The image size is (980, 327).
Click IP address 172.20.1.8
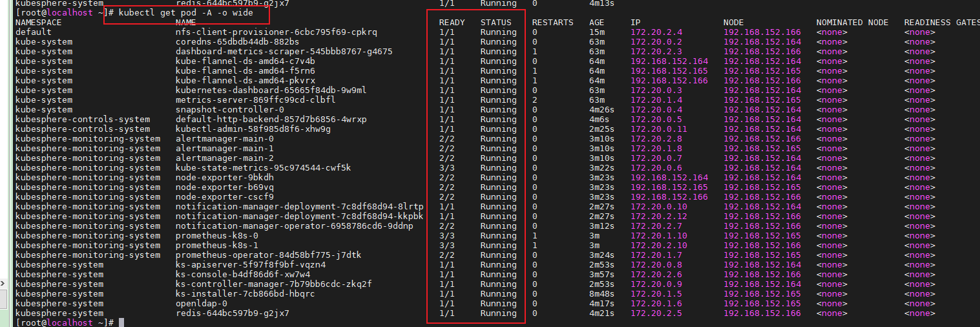tap(656, 149)
